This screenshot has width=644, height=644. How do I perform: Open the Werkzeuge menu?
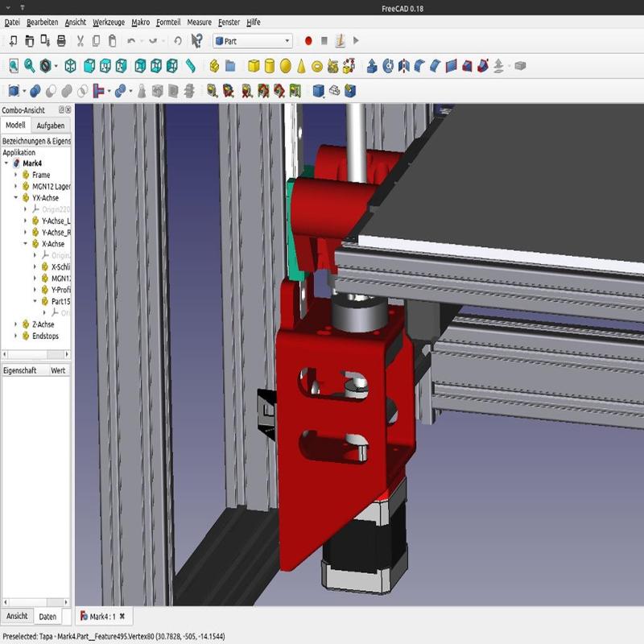(x=108, y=23)
